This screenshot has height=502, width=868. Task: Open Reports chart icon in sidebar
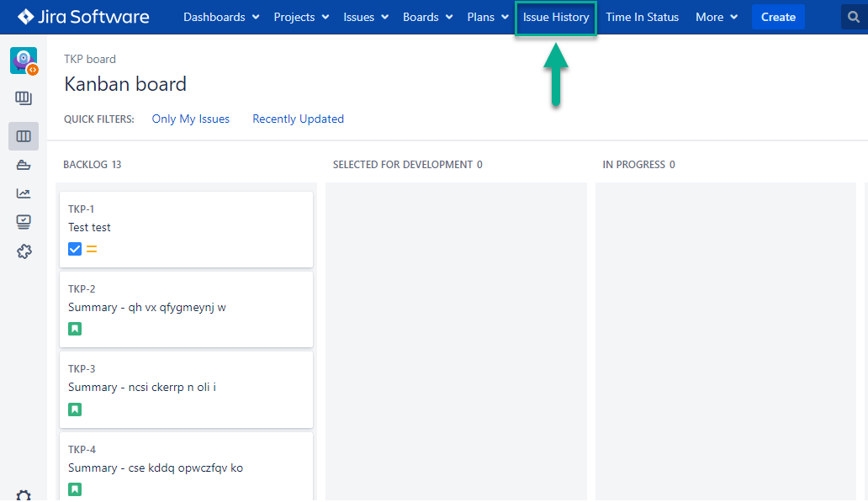click(24, 193)
